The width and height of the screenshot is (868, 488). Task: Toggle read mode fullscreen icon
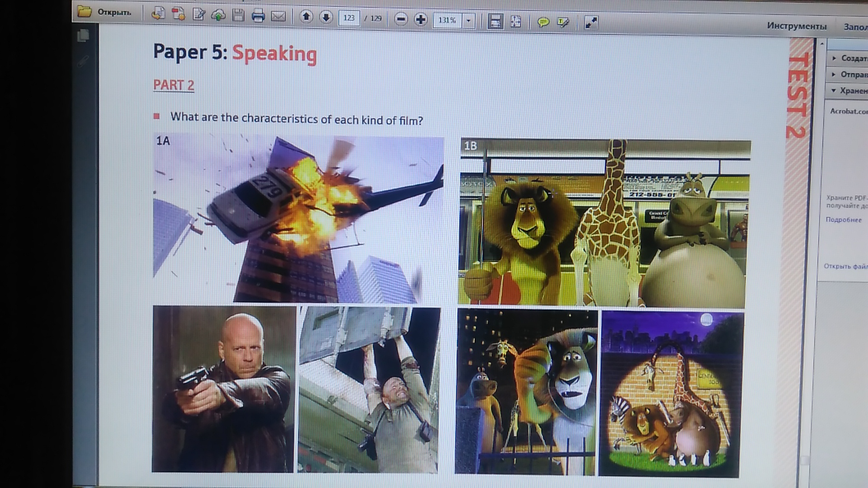[x=591, y=23]
